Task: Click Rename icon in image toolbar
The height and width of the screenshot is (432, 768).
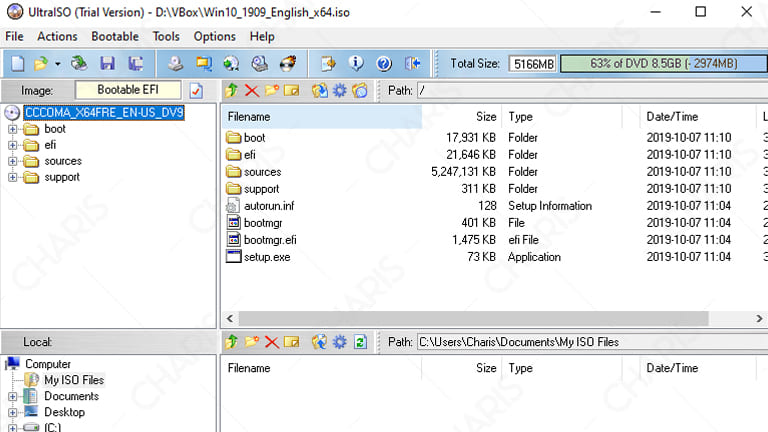Action: coord(291,91)
